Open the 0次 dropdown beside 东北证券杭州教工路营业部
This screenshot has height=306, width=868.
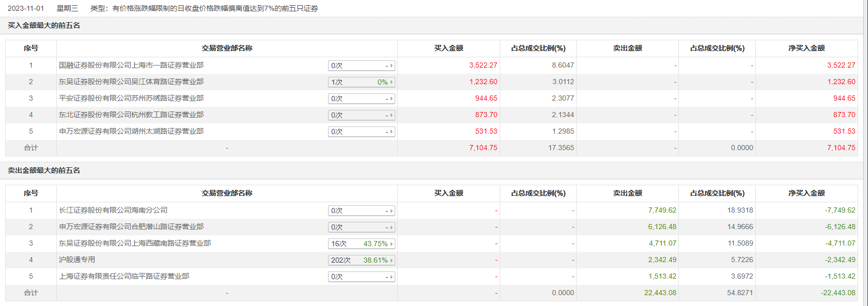[x=361, y=115]
